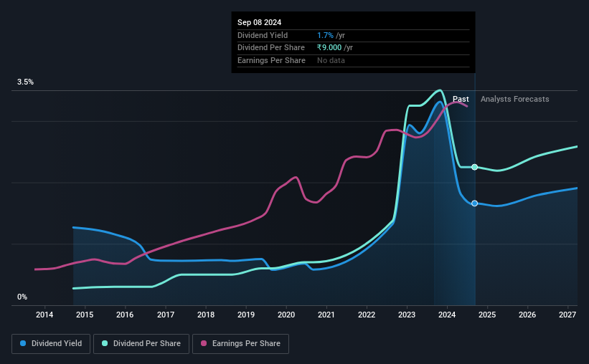
Task: Click the ₹9.000 dividend per share value
Action: 329,48
